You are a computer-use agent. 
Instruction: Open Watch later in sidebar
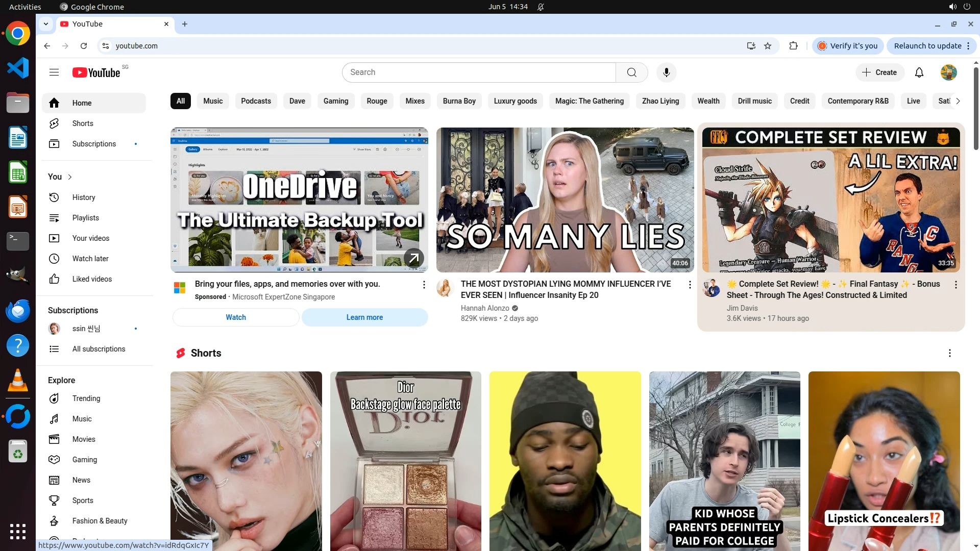90,259
